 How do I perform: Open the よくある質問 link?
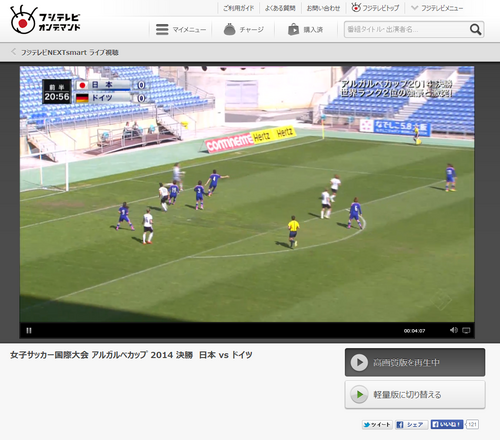[x=280, y=8]
